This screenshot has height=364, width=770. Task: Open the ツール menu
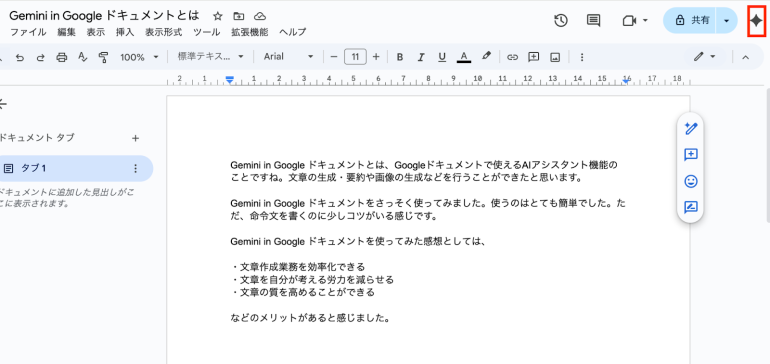pos(207,32)
